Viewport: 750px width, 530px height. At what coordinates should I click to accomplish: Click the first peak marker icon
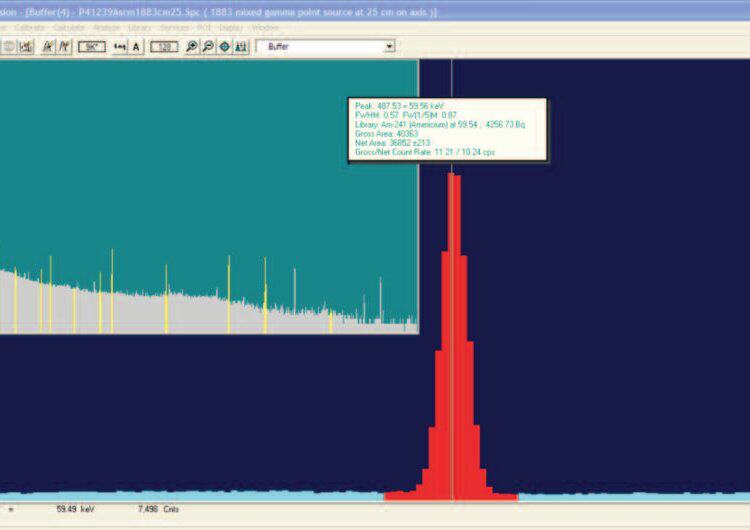pos(48,46)
